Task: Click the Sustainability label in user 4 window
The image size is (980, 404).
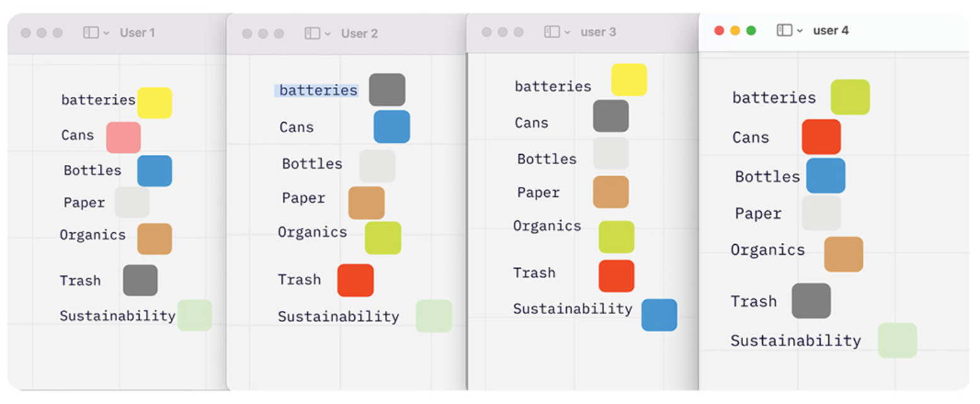Action: 795,340
